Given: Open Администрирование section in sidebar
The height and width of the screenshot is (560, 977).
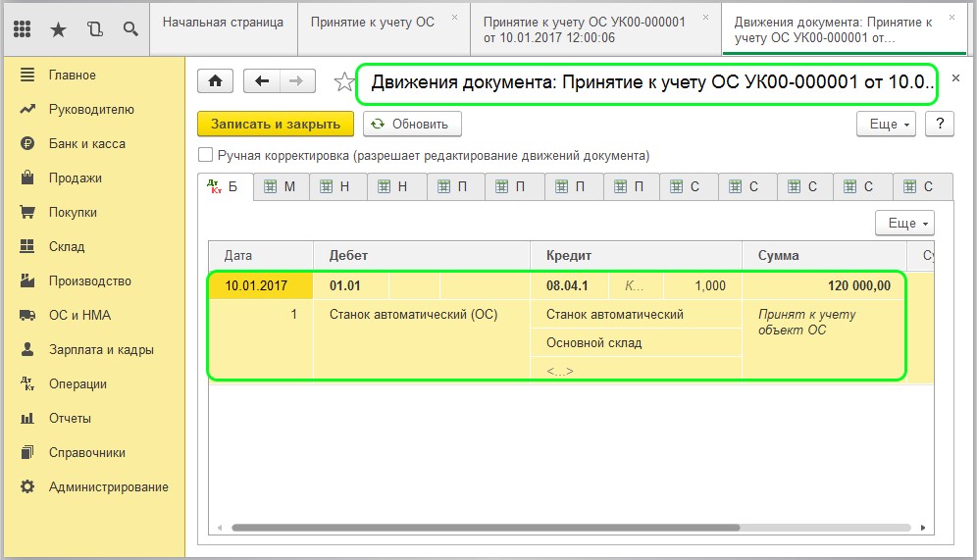Looking at the screenshot, I should (x=109, y=487).
